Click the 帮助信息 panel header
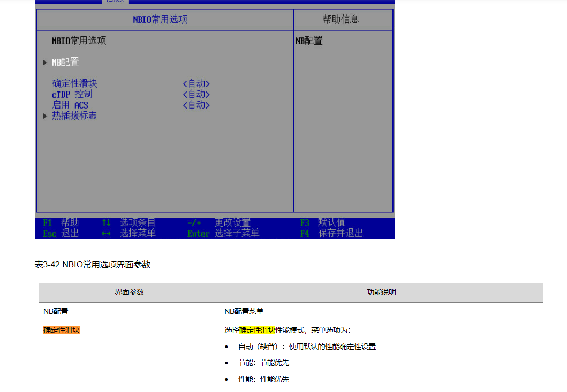The image size is (567, 392). click(x=341, y=19)
